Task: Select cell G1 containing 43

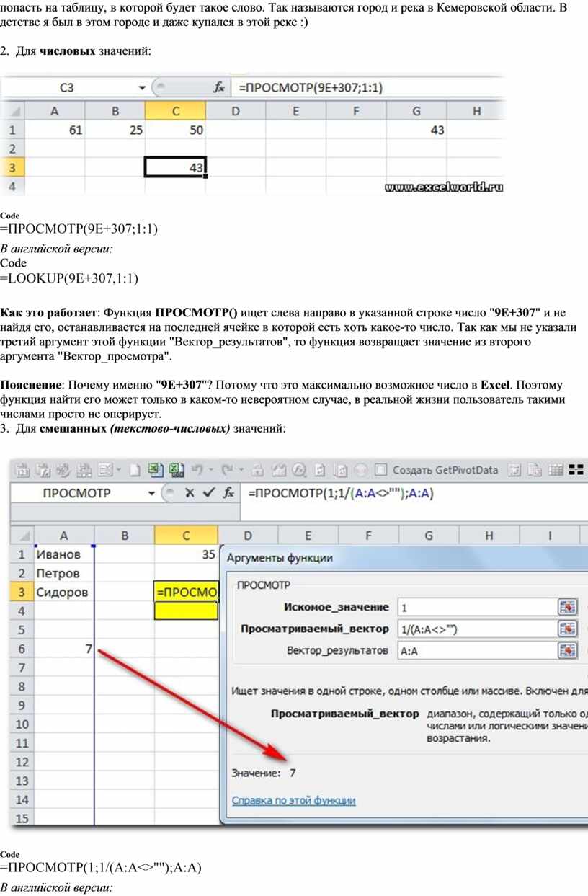Action: point(416,130)
